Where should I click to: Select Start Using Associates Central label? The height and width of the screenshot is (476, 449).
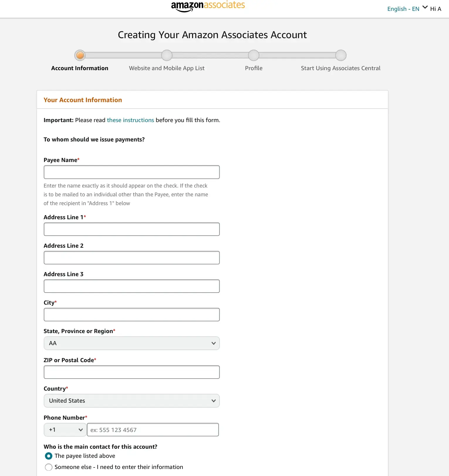pyautogui.click(x=341, y=68)
